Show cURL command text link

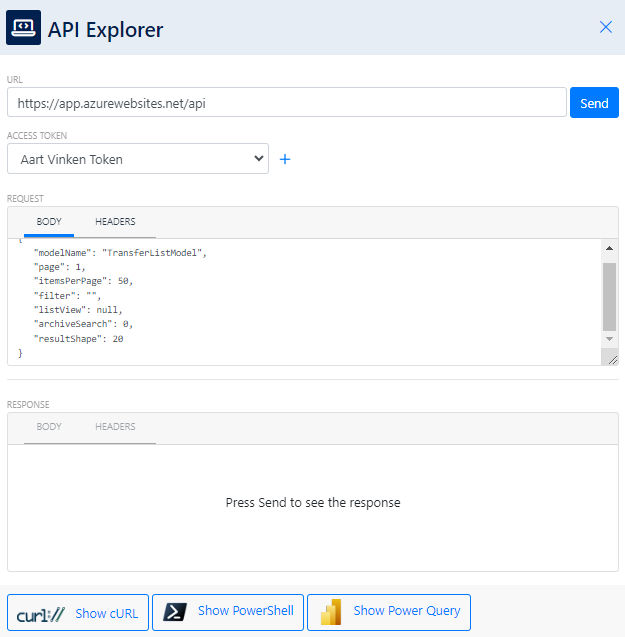click(x=106, y=613)
